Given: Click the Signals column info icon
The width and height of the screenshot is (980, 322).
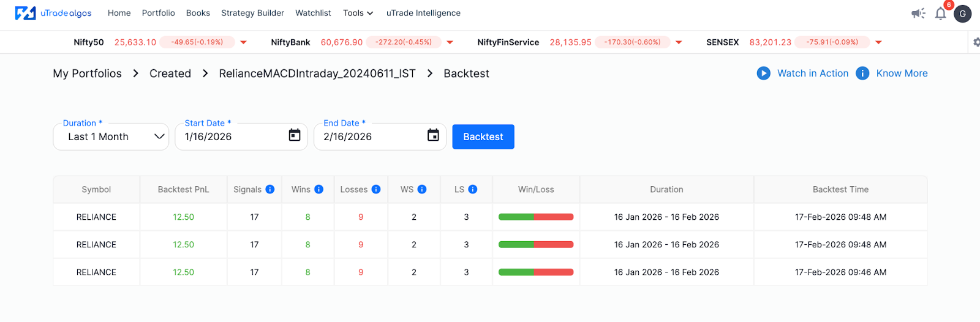Looking at the screenshot, I should click(x=270, y=189).
